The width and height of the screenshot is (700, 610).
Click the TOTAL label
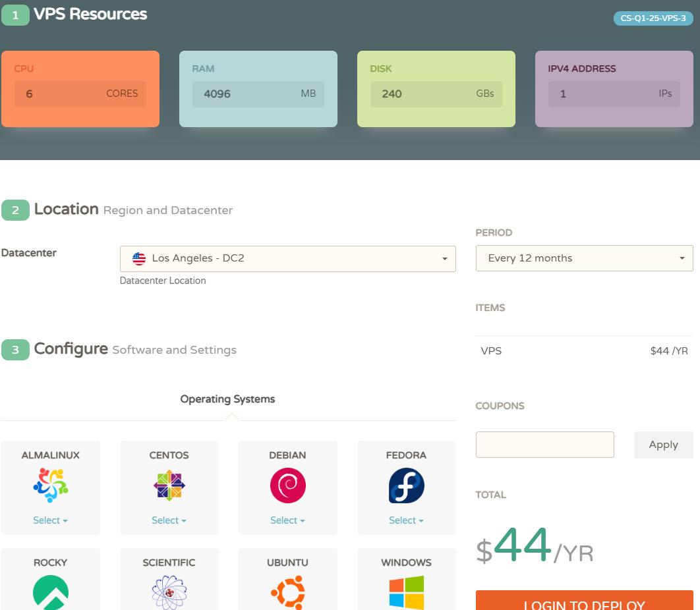pyautogui.click(x=490, y=495)
